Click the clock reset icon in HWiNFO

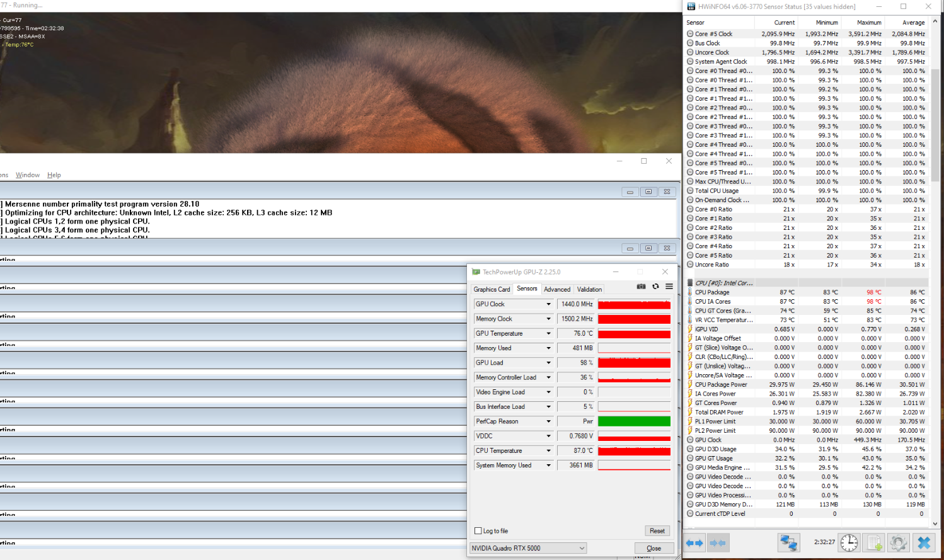(849, 542)
